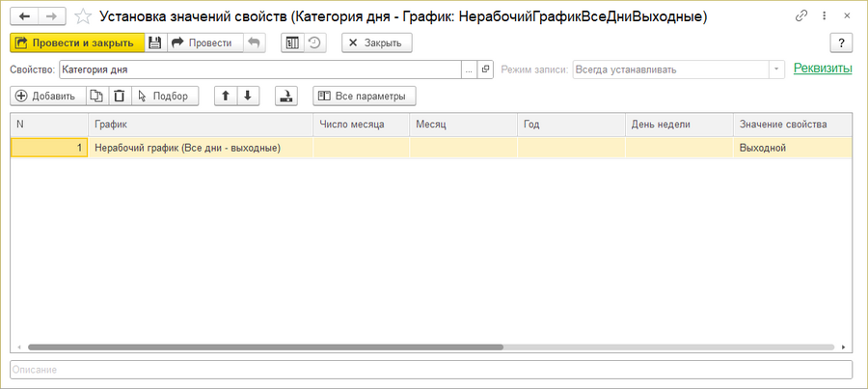
Task: Click the undo posting arrow icon
Action: point(254,42)
